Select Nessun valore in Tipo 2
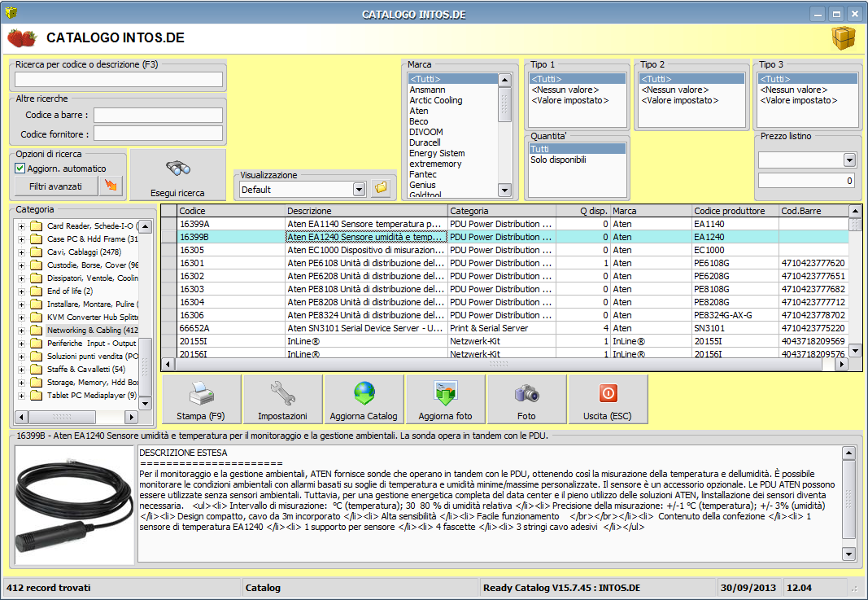 point(691,90)
